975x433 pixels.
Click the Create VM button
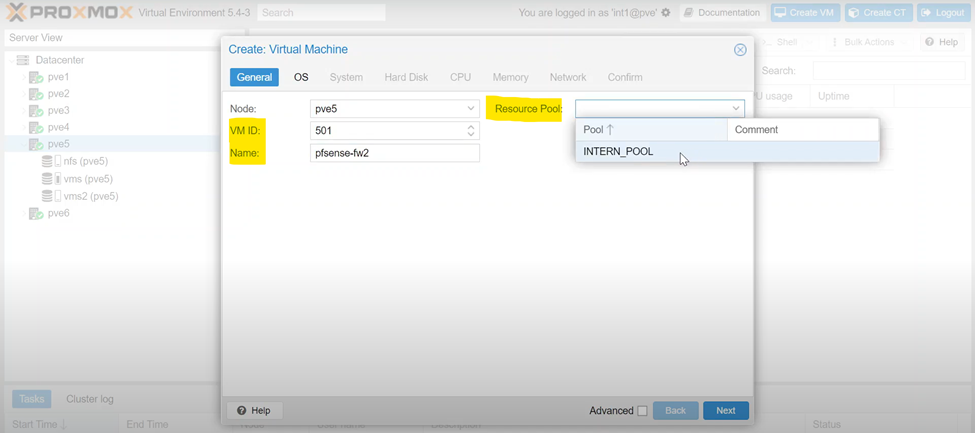pyautogui.click(x=806, y=12)
